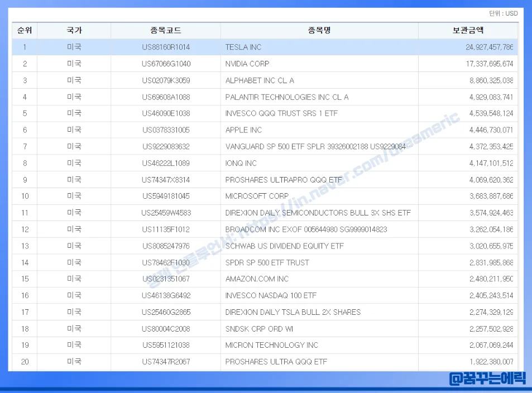Select BROADCOM INC EXOF entry
The image size is (532, 393).
(306, 229)
